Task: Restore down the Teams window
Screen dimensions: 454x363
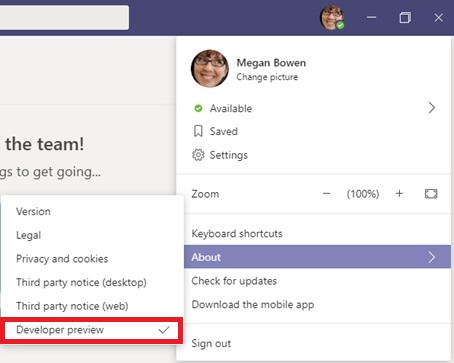Action: (x=405, y=17)
